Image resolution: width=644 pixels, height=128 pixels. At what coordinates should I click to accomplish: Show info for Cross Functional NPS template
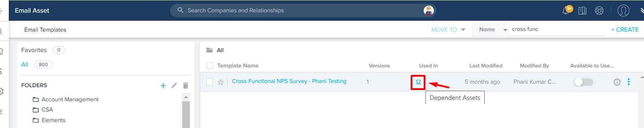click(617, 82)
